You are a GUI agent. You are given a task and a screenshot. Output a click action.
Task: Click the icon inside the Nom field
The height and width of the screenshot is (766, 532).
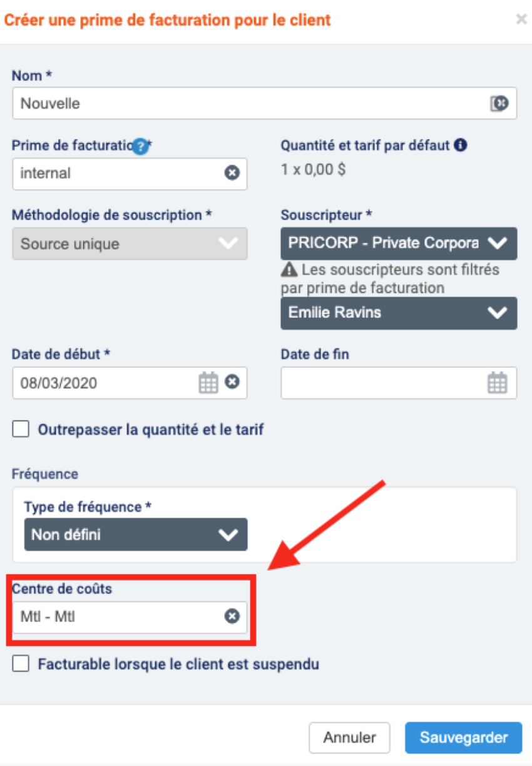coord(499,103)
